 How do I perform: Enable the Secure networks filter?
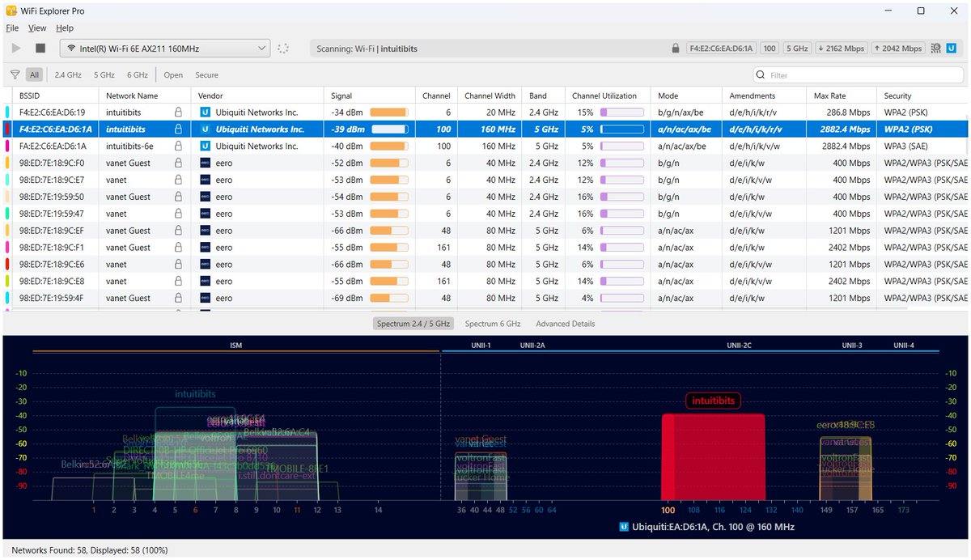(206, 74)
